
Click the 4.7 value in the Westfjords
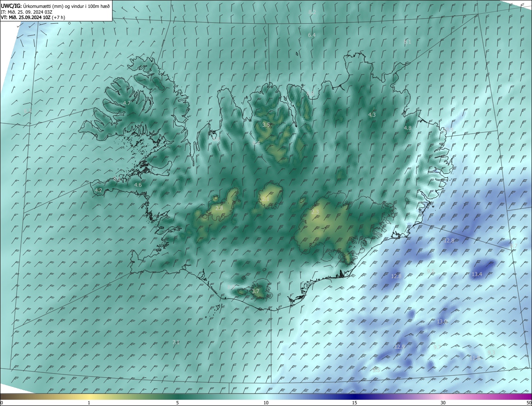pos(127,103)
